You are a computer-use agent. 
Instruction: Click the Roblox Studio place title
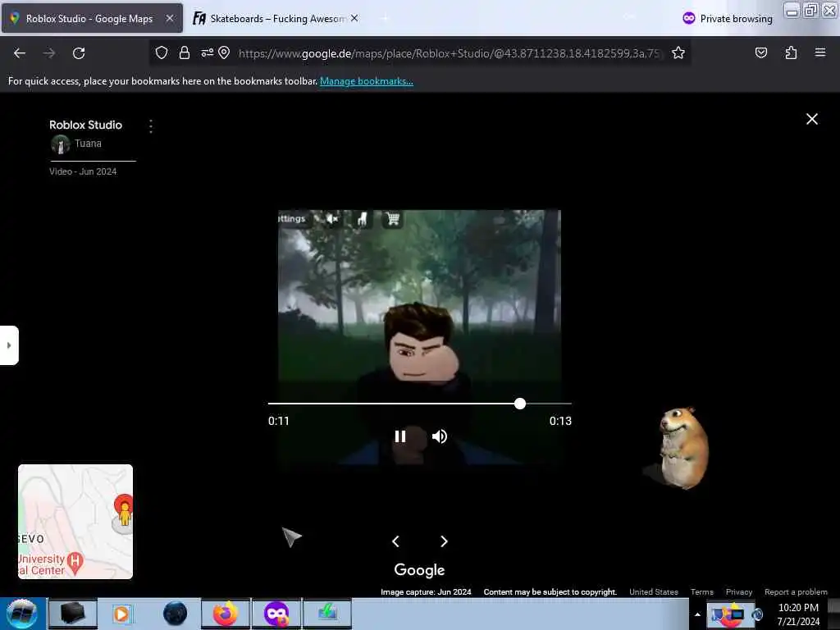[x=85, y=125]
